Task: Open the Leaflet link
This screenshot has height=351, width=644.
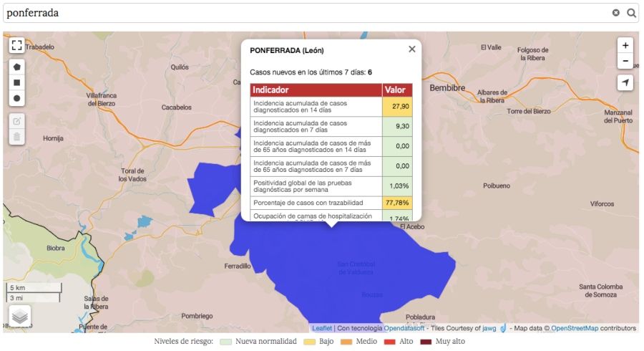Action: click(321, 329)
